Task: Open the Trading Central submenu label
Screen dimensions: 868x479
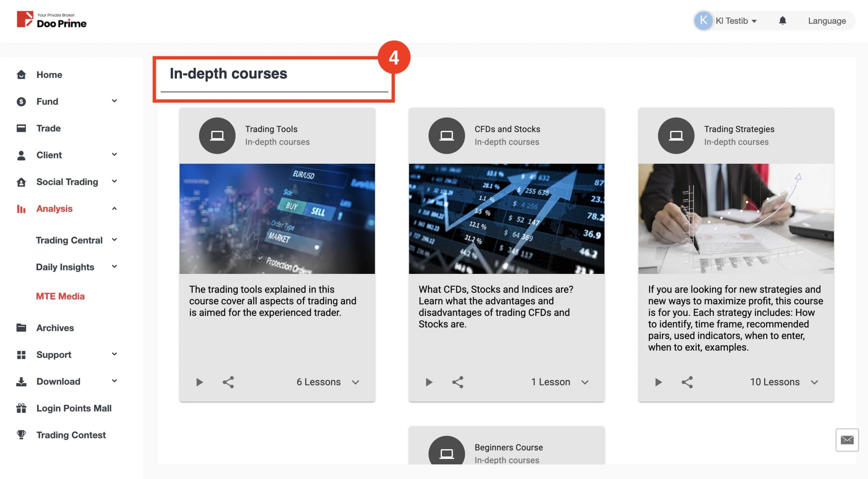Action: click(x=69, y=240)
